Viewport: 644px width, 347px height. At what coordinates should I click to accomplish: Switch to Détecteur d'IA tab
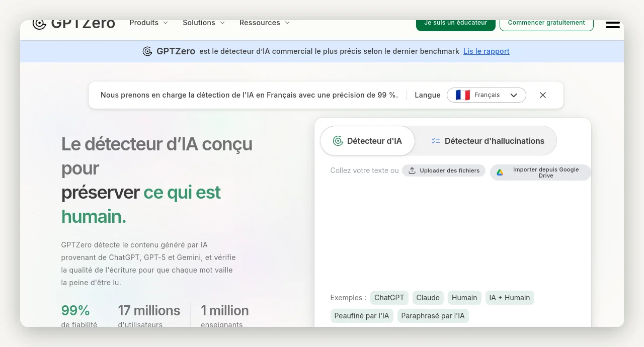point(367,141)
